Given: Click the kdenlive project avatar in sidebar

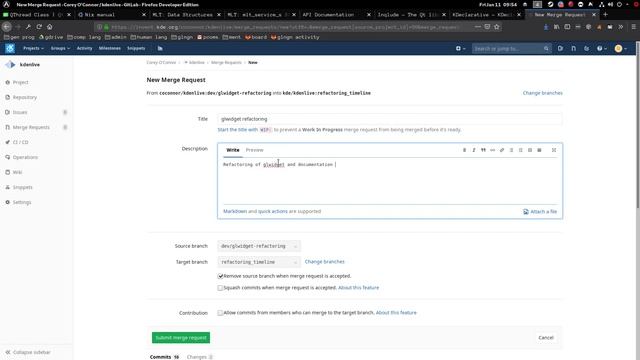Looking at the screenshot, I should click(11, 64).
